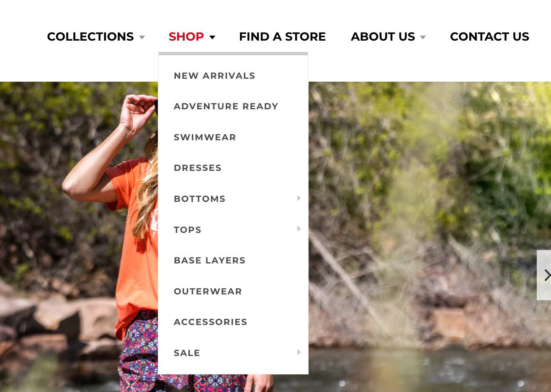
Task: Open the Contact Us page
Action: pyautogui.click(x=489, y=37)
